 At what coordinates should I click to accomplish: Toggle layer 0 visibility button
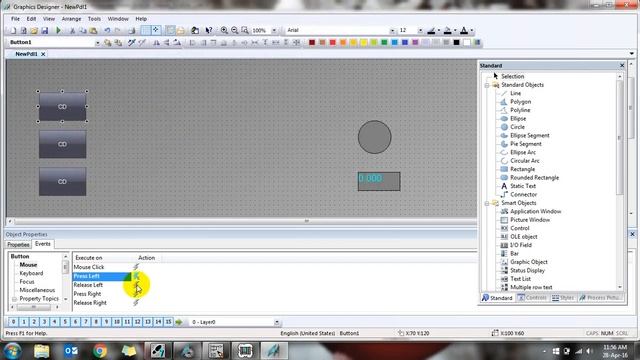pyautogui.click(x=13, y=322)
